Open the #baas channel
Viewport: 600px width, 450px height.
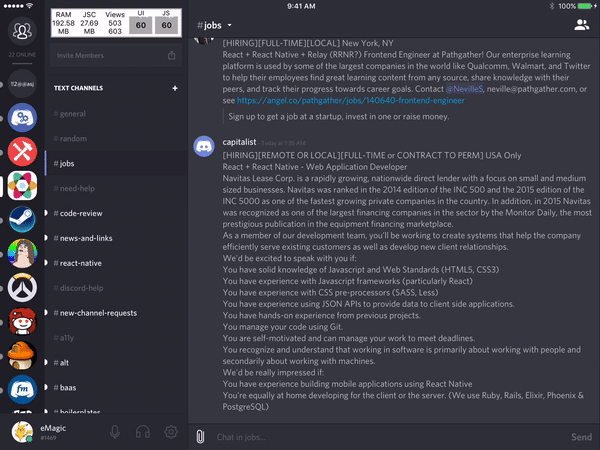[x=116, y=387]
